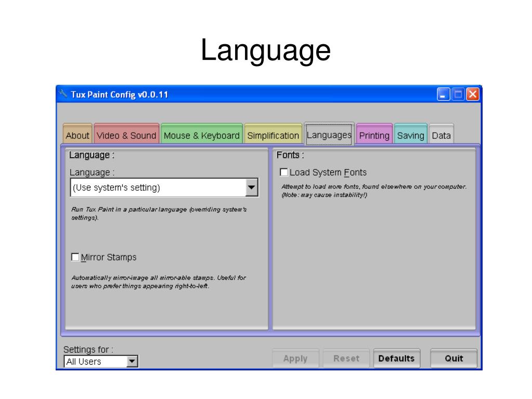Screen dimensions: 532x399
Task: Tick the Load System Fonts checkbox
Action: point(283,172)
